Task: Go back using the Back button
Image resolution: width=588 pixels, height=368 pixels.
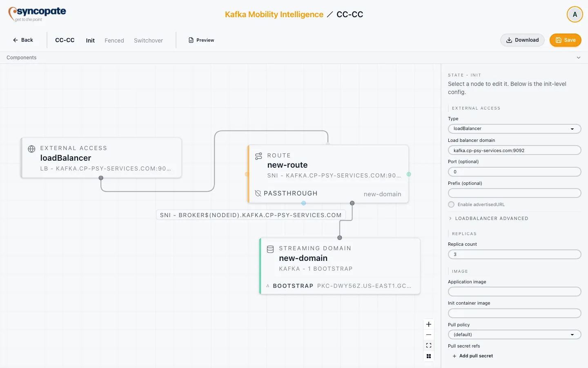Action: pyautogui.click(x=23, y=40)
